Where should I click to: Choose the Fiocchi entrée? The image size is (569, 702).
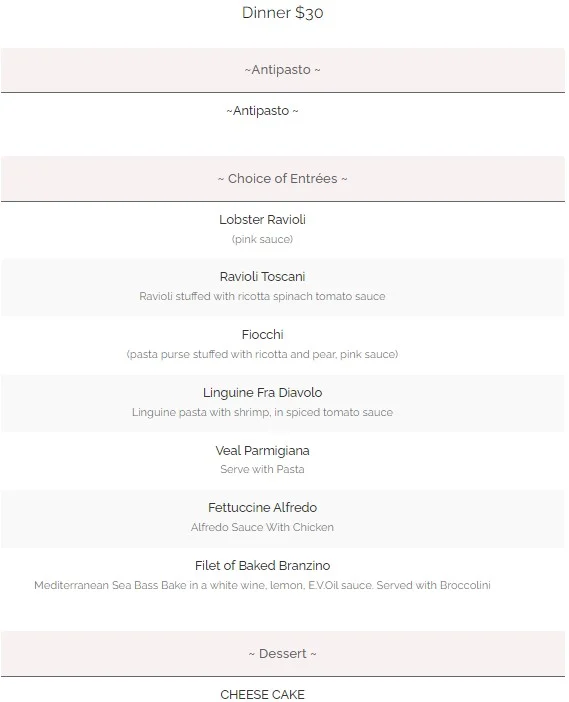pos(262,334)
